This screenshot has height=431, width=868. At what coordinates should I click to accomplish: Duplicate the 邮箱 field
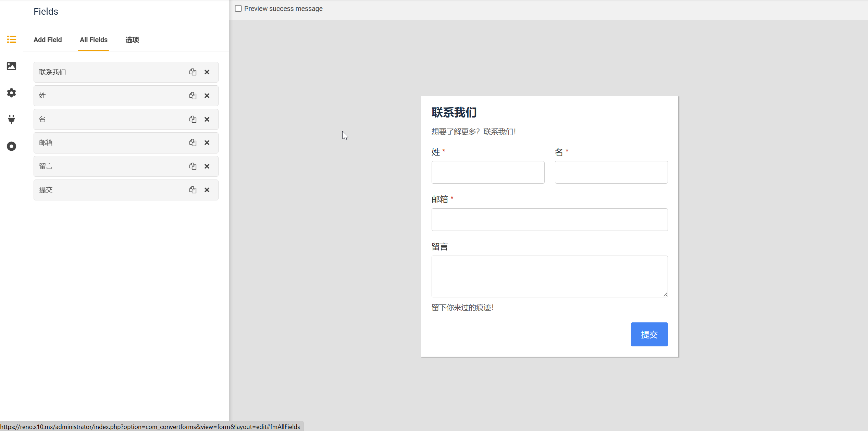coord(193,143)
